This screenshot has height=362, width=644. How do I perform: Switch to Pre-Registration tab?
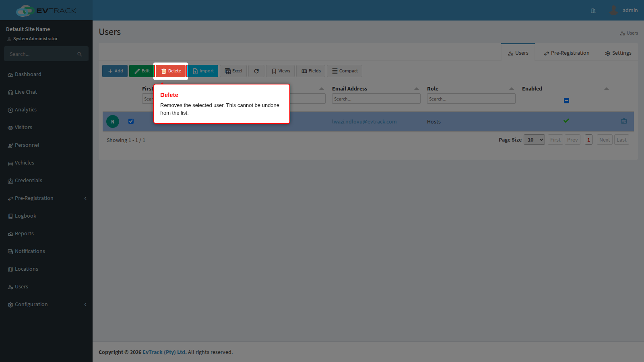(566, 53)
